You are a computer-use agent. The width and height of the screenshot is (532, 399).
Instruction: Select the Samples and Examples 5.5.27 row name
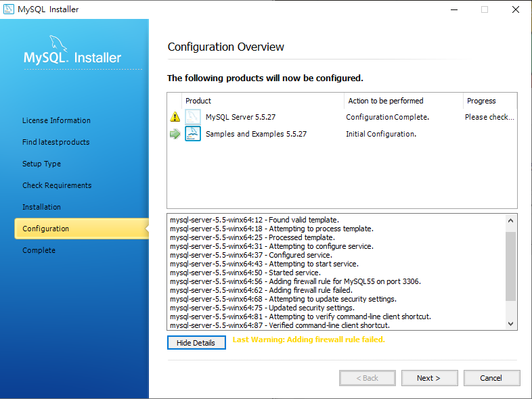tap(256, 134)
